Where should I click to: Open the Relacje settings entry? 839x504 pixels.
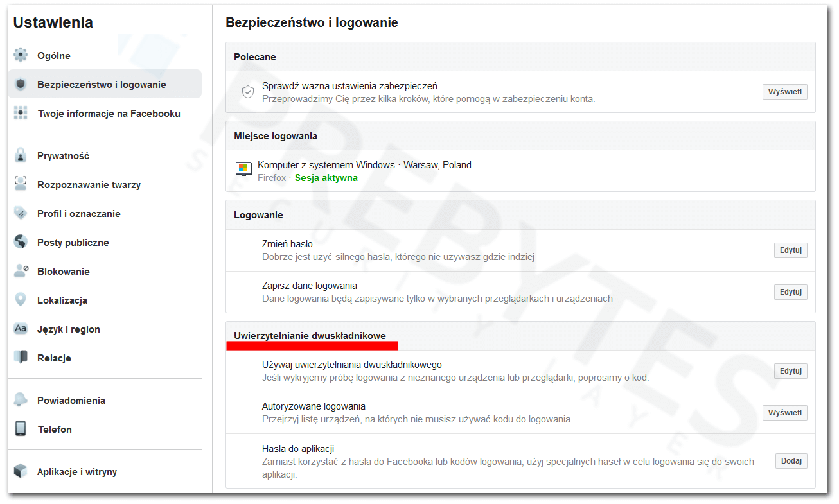pyautogui.click(x=55, y=358)
